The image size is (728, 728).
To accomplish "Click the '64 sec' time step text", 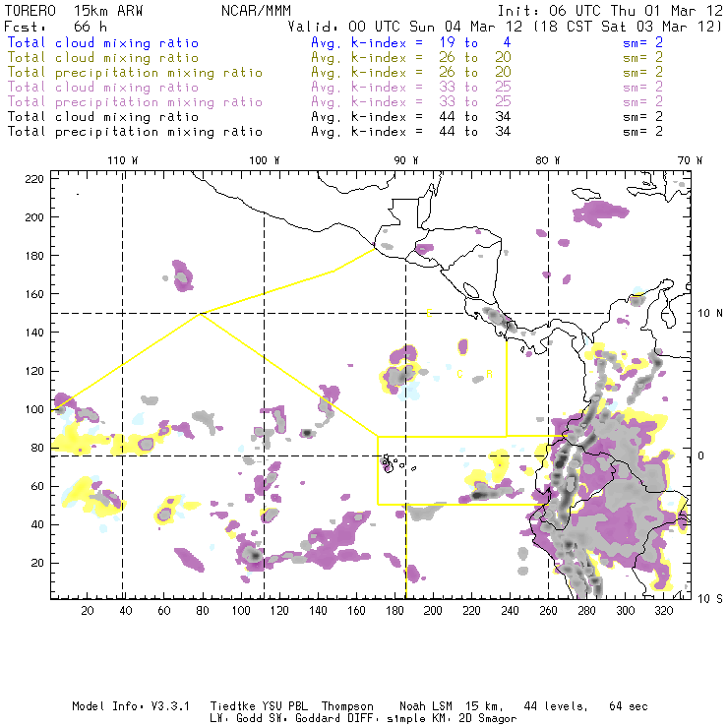I will tap(629, 706).
